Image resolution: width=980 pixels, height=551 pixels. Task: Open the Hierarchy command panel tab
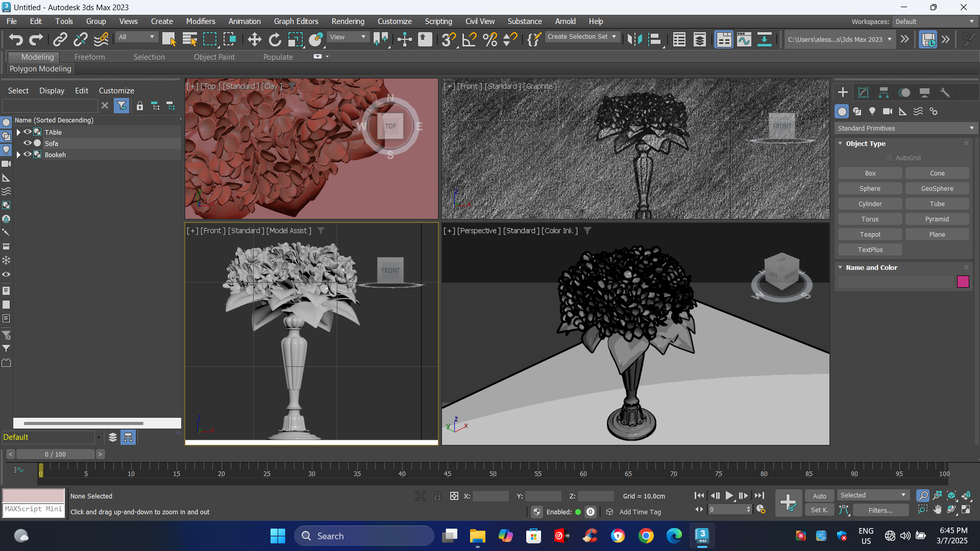tap(884, 92)
